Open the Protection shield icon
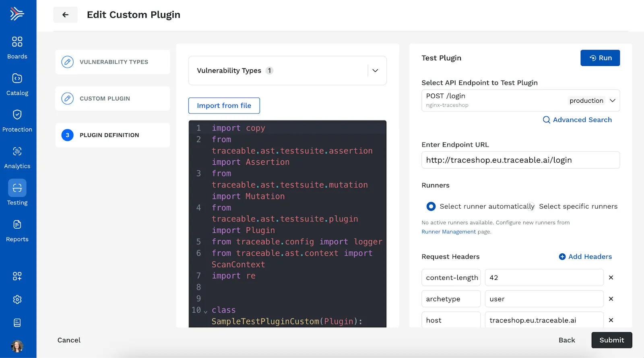The image size is (644, 358). click(17, 115)
